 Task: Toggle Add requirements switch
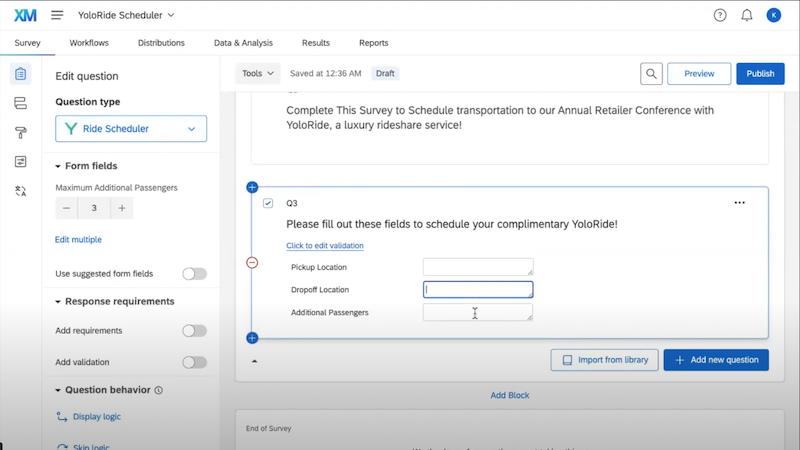click(194, 331)
